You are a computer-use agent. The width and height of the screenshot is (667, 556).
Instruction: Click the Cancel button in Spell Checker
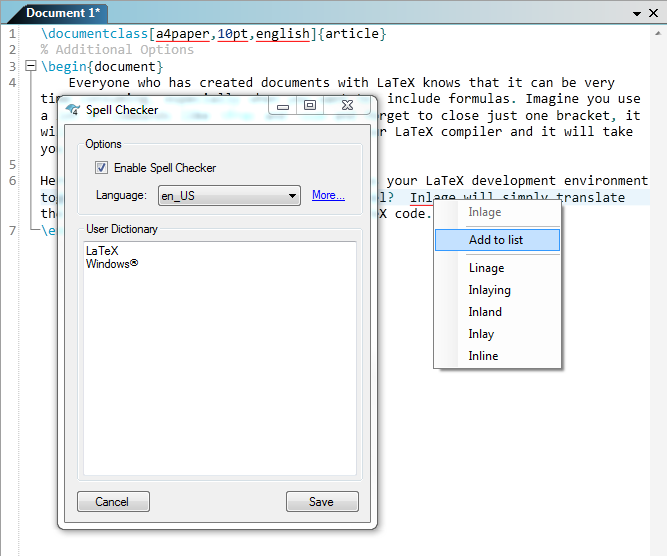113,502
